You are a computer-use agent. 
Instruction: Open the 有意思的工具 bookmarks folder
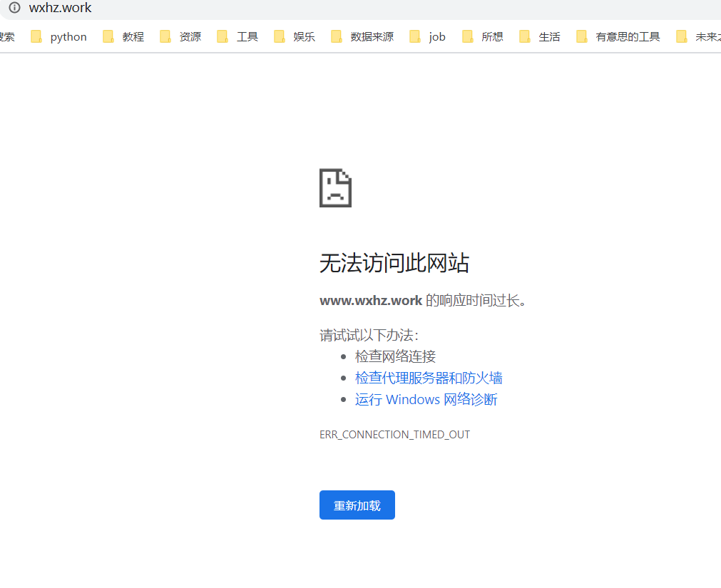629,36
